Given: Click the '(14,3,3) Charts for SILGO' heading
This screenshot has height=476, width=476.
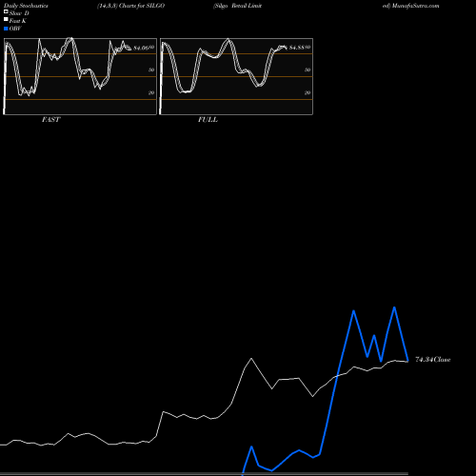Looking at the screenshot, I should pos(130,6).
